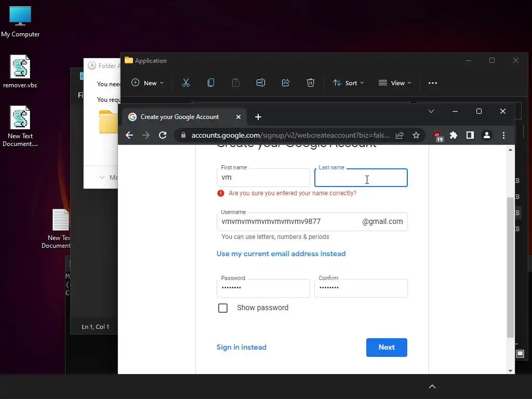This screenshot has height=399, width=532.
Task: Click the browser forward arrow
Action: (x=146, y=136)
